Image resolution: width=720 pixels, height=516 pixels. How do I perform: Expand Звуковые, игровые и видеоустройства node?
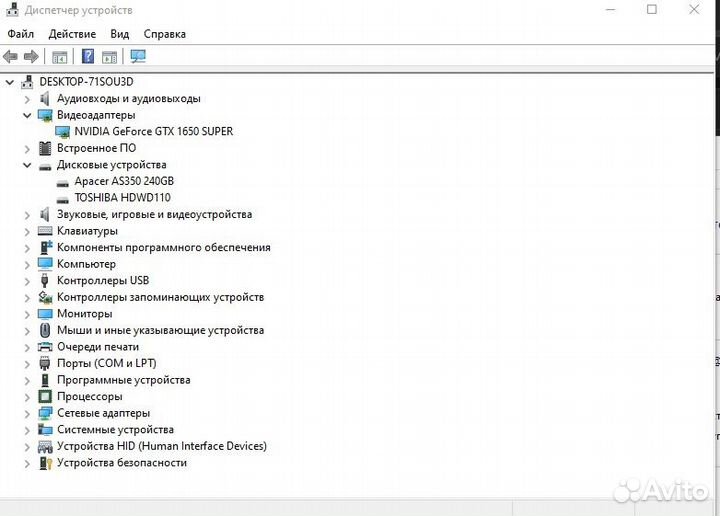[x=27, y=215]
